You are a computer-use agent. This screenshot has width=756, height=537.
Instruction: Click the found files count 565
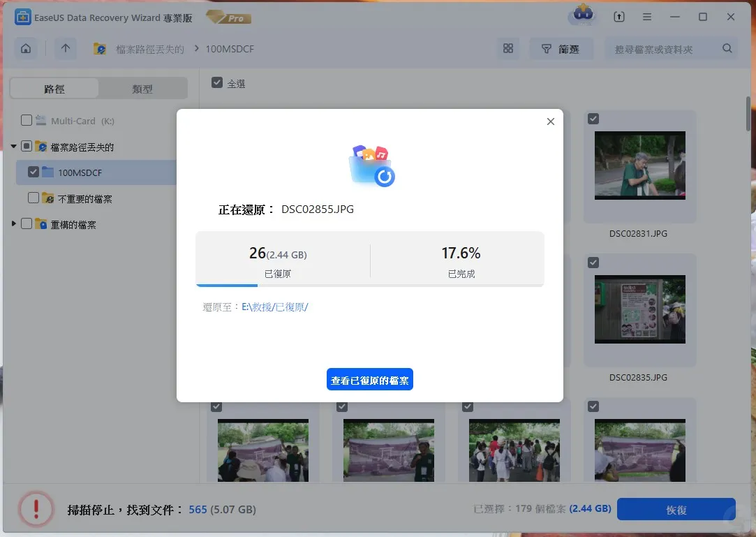point(198,510)
